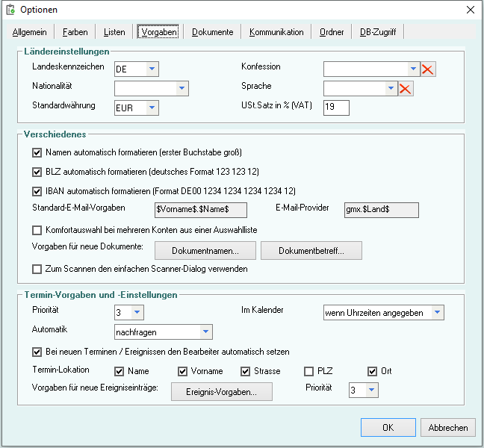The width and height of the screenshot is (484, 448).
Task: Switch to the Allgemein tab
Action: coord(30,32)
